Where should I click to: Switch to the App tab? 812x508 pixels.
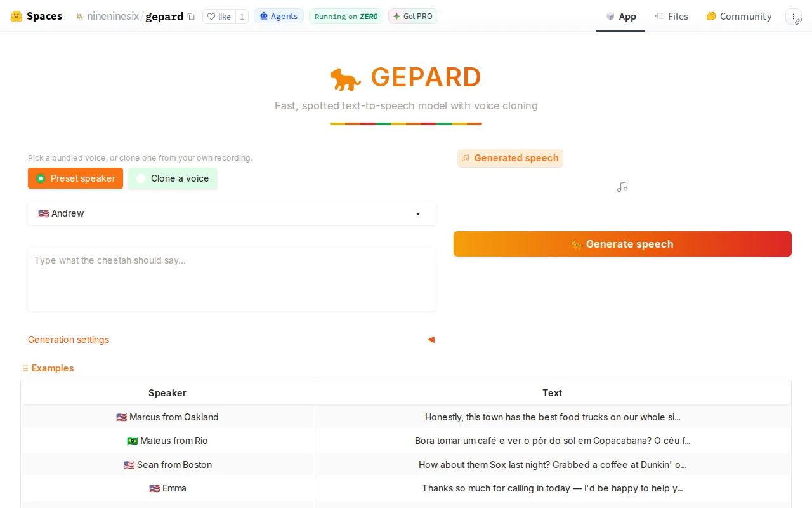[620, 17]
